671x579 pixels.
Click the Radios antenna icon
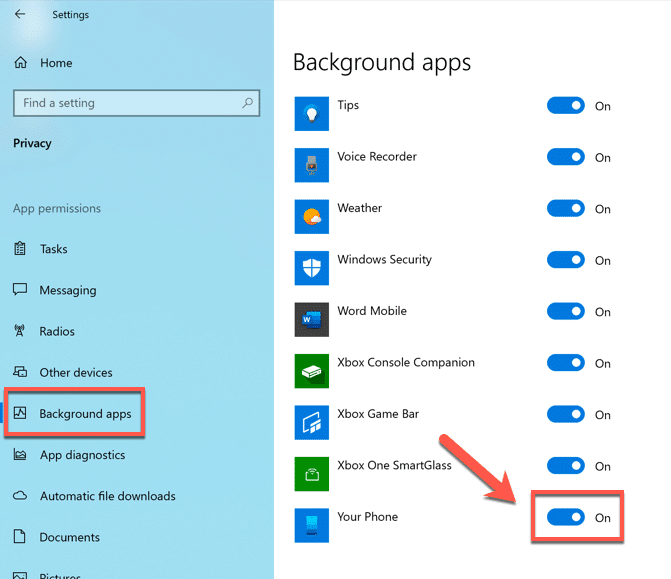(20, 330)
